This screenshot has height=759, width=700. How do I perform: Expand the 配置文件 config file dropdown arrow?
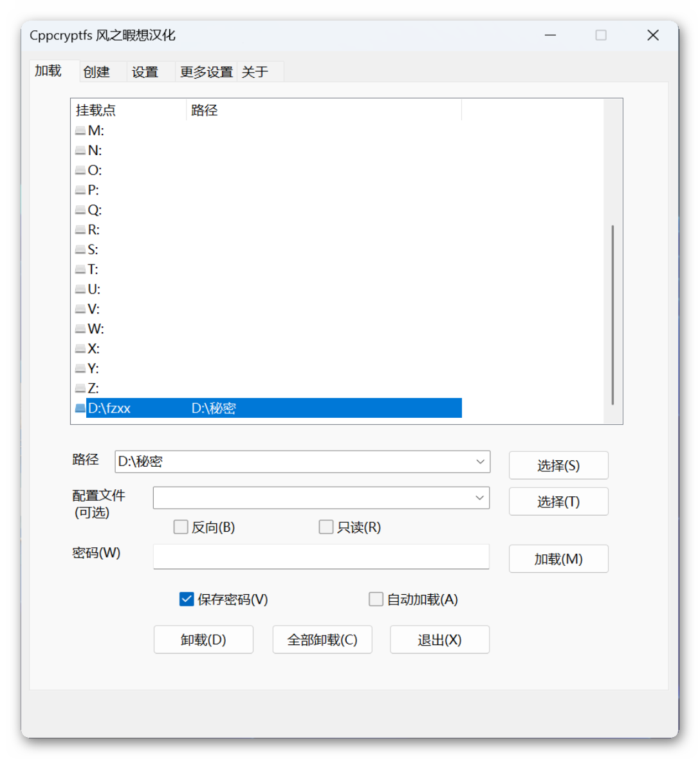(x=479, y=498)
